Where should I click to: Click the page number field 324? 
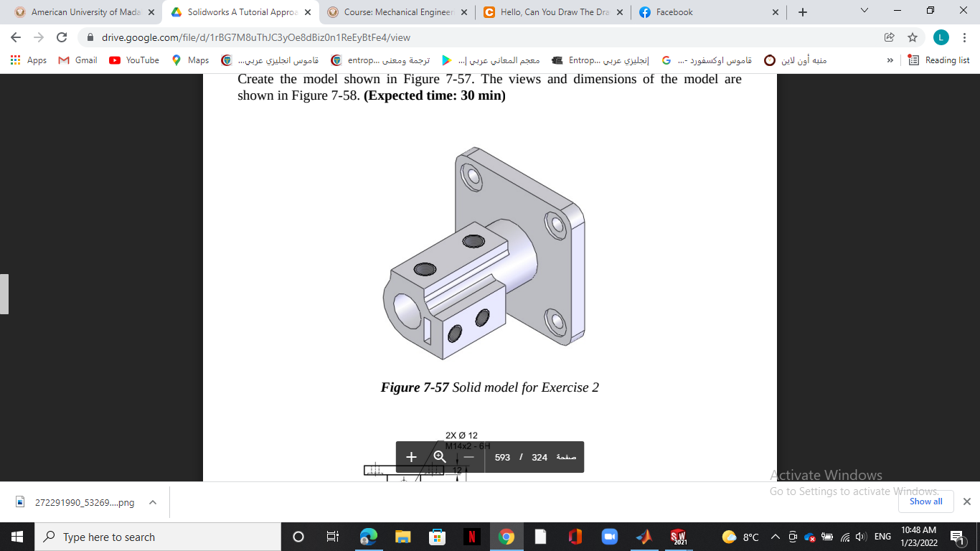click(540, 458)
